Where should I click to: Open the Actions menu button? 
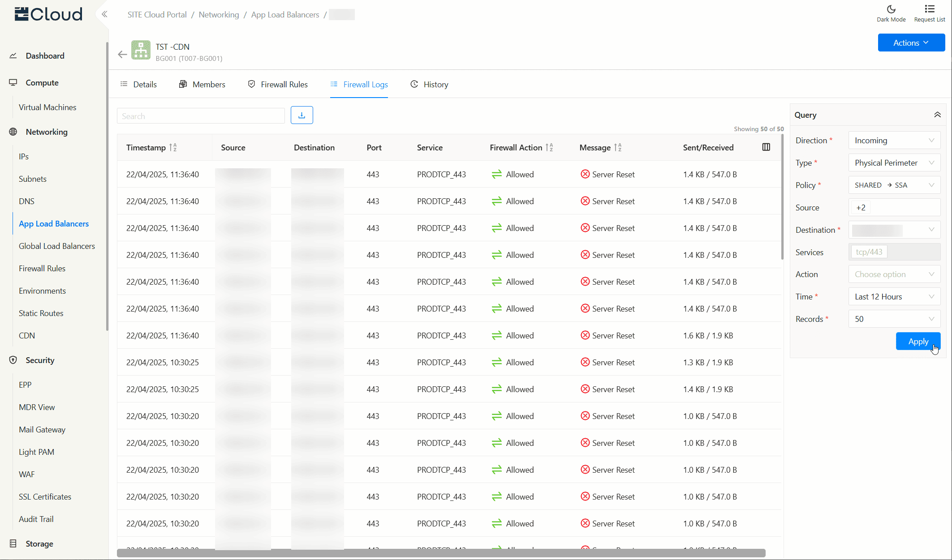[911, 43]
